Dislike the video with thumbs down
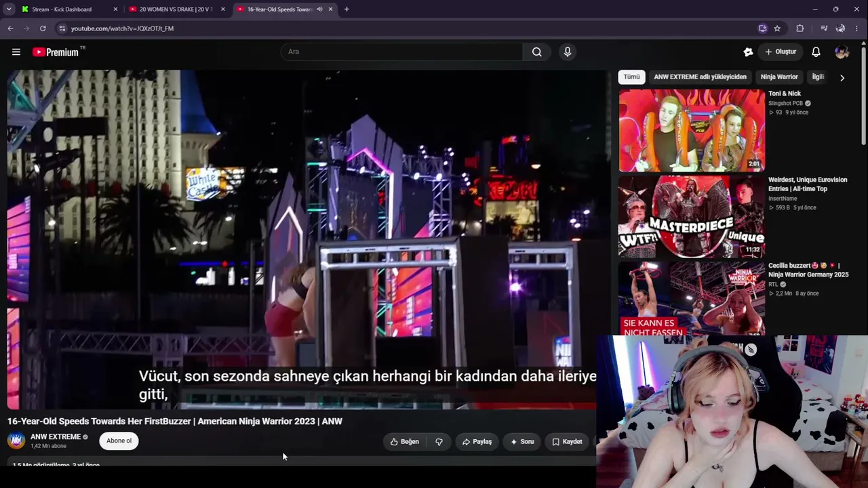 pyautogui.click(x=439, y=442)
